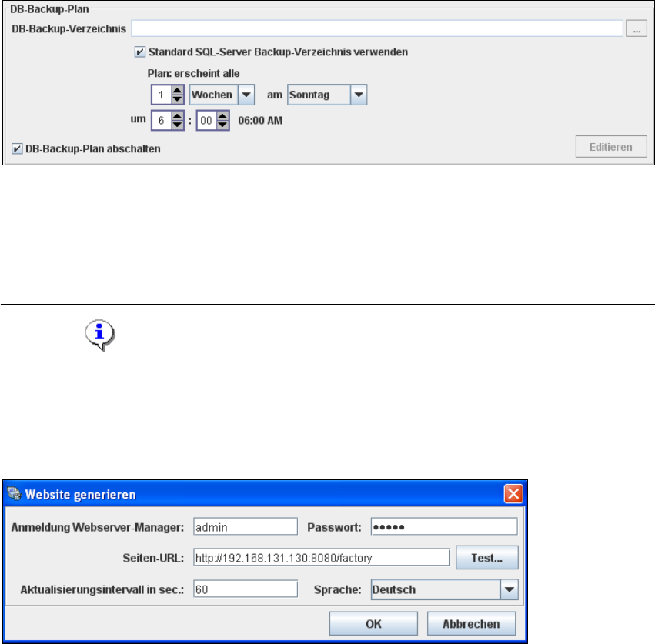Select the Passwort input field
Image resolution: width=655 pixels, height=644 pixels.
pyautogui.click(x=444, y=526)
